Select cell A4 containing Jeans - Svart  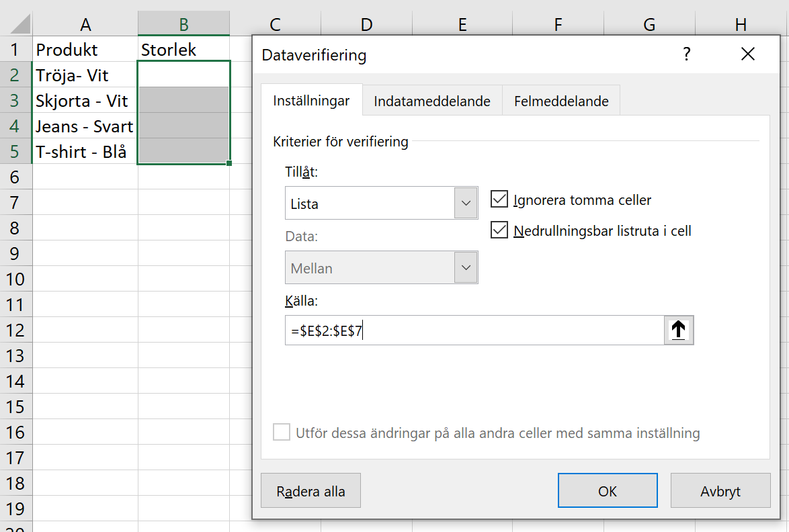84,126
